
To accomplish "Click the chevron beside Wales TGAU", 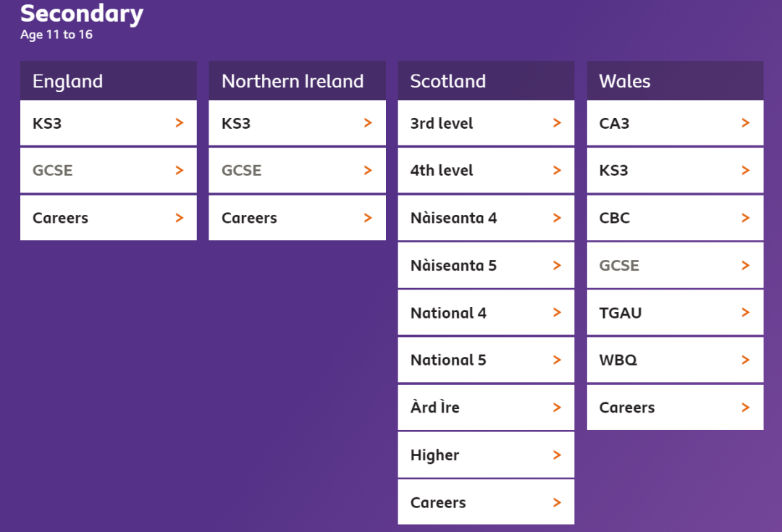I will [x=746, y=313].
